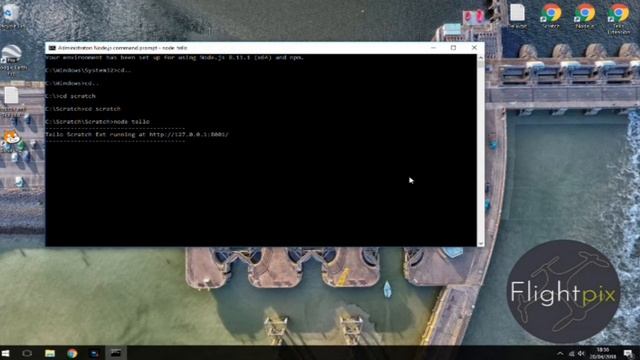
Task: Open the Action Center notifications icon
Action: click(628, 353)
